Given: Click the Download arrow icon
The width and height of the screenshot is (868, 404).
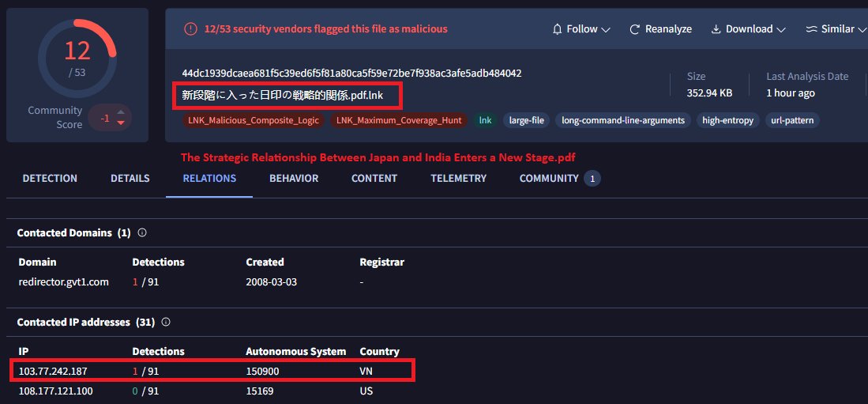Looking at the screenshot, I should pos(716,28).
